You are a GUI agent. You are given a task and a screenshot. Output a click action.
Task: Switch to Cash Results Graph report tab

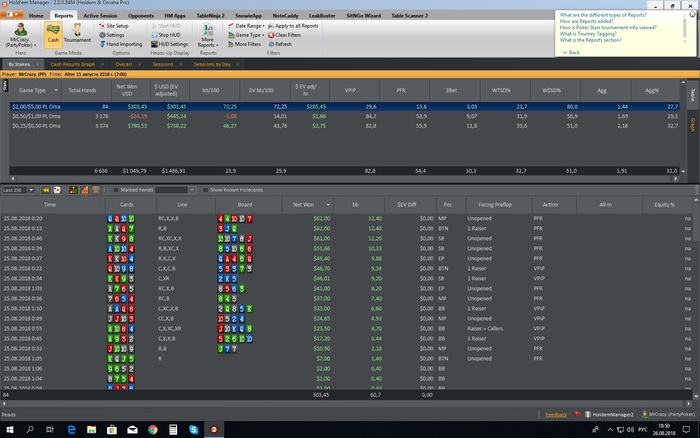coord(72,64)
